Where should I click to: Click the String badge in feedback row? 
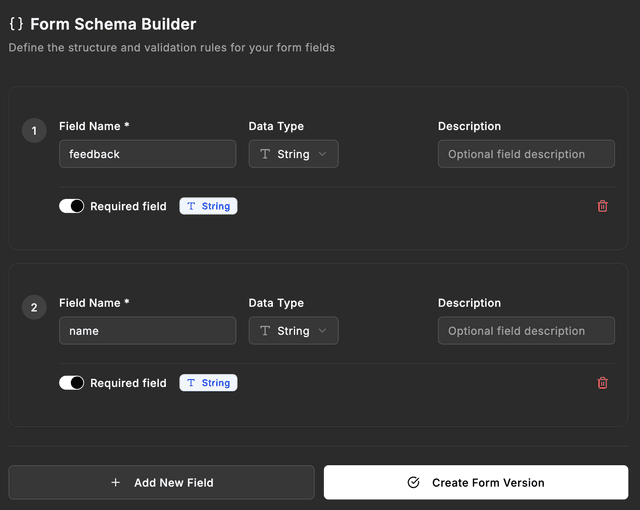point(208,206)
